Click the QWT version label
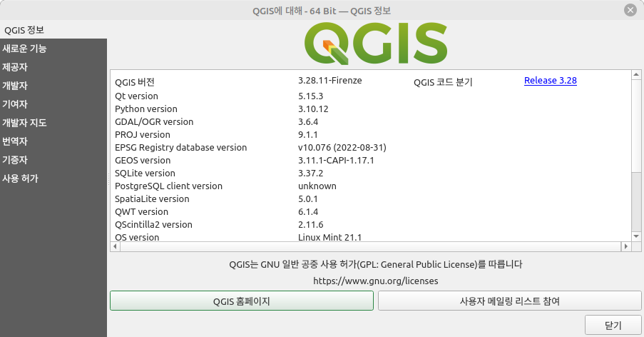Viewport: 644px width, 337px height. click(x=142, y=211)
